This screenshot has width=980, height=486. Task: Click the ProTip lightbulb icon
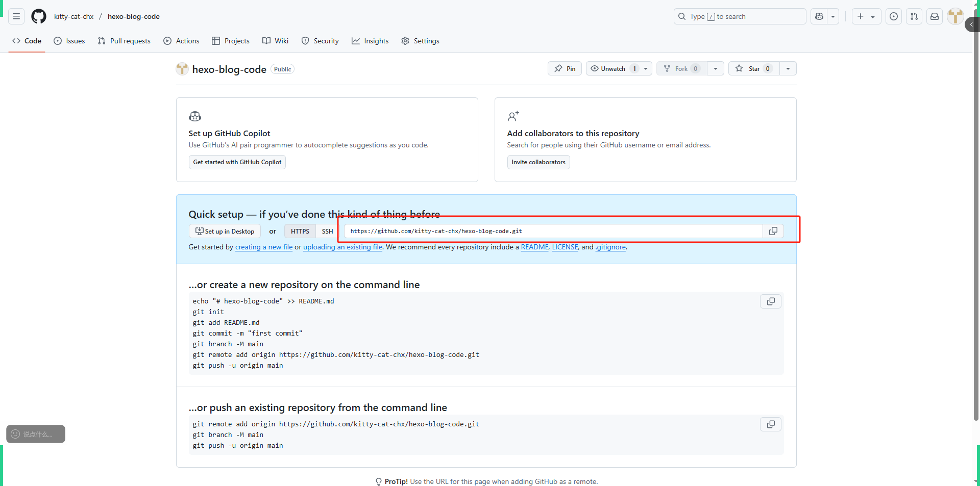coord(379,481)
